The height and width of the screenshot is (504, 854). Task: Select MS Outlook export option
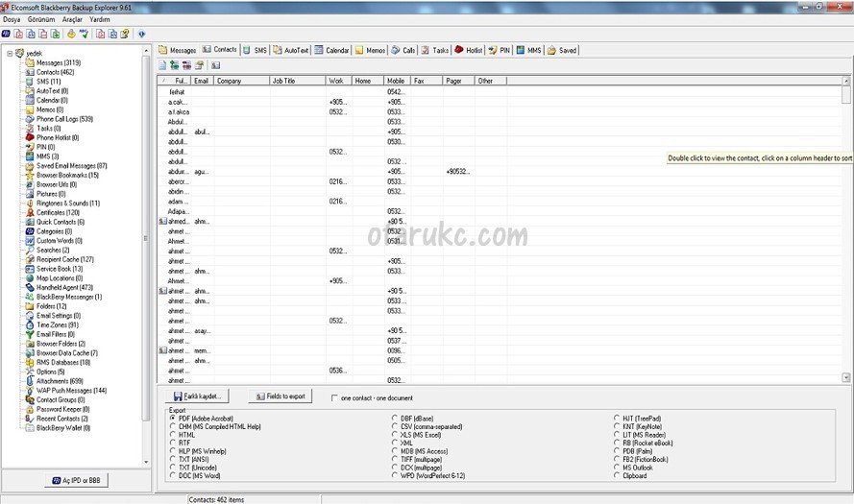[617, 467]
